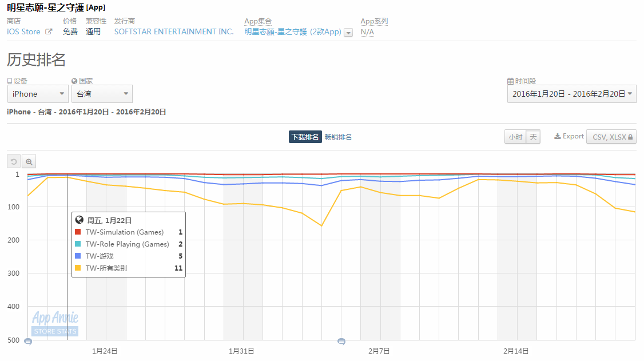This screenshot has height=361, width=644.
Task: Click the 2月7日 x-axis label
Action: (x=379, y=351)
